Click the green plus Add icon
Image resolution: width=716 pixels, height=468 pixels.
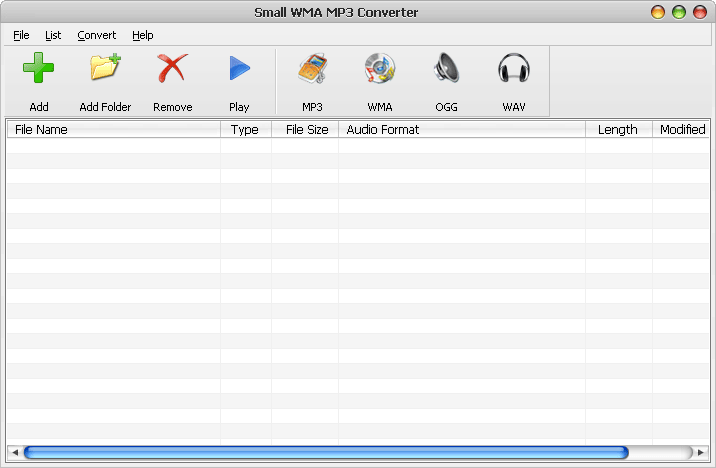39,70
